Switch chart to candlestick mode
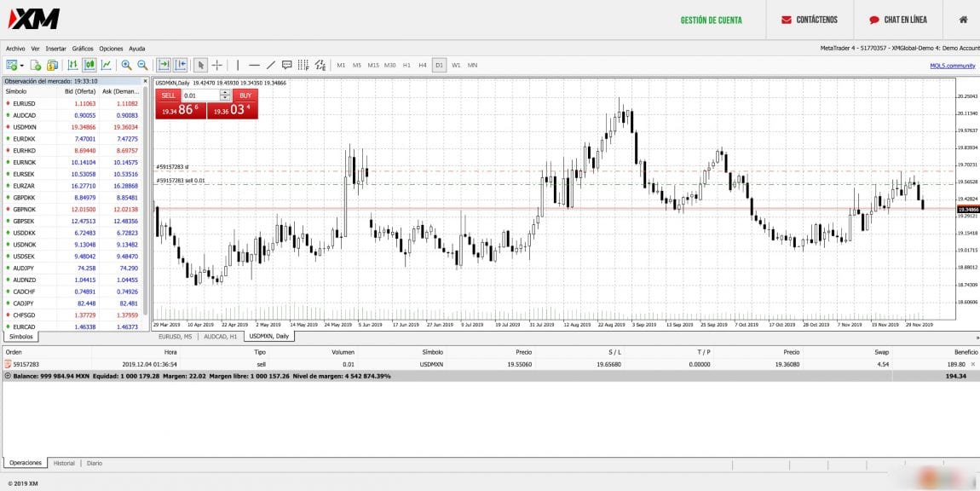 pos(89,65)
